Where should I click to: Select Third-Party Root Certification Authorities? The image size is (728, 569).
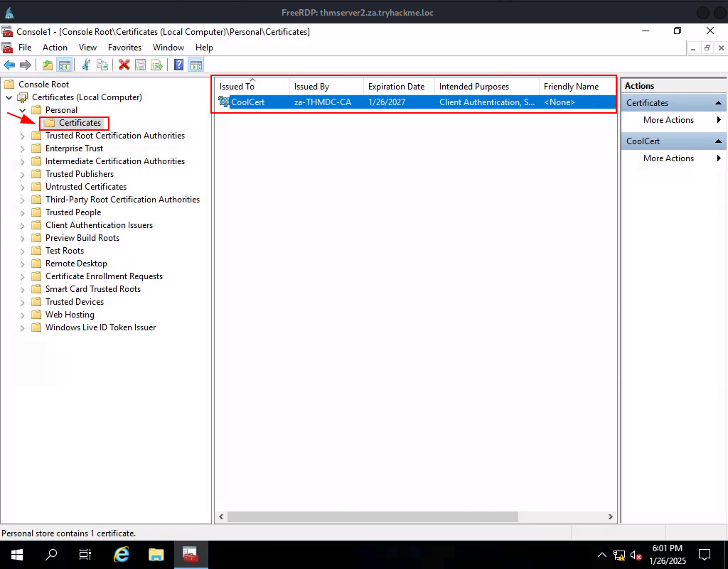click(x=122, y=200)
